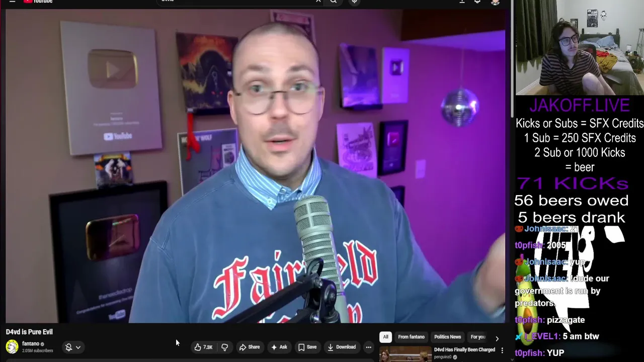Viewport: 644px width, 362px height.
Task: Click the 2.05M subscribers text
Action: (x=38, y=350)
